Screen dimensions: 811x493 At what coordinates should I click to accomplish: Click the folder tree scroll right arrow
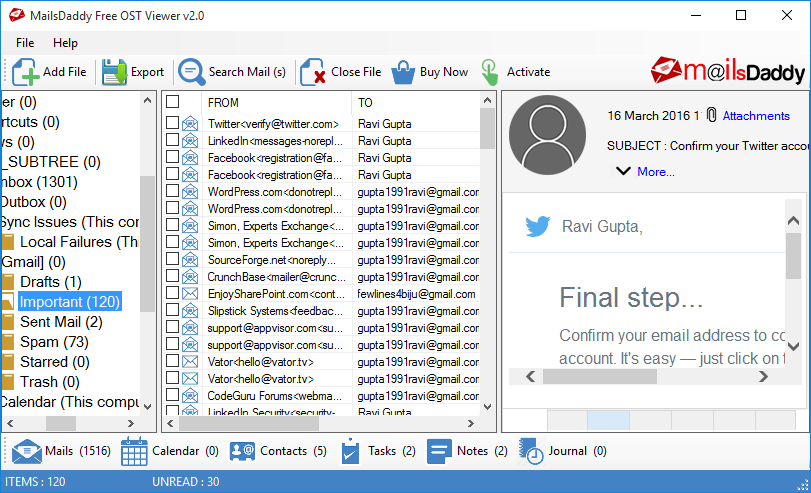(131, 423)
